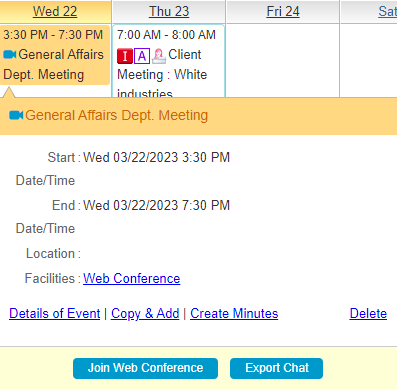
Task: Select the General Affairs Dept. Meeting event block
Action: tap(55, 55)
